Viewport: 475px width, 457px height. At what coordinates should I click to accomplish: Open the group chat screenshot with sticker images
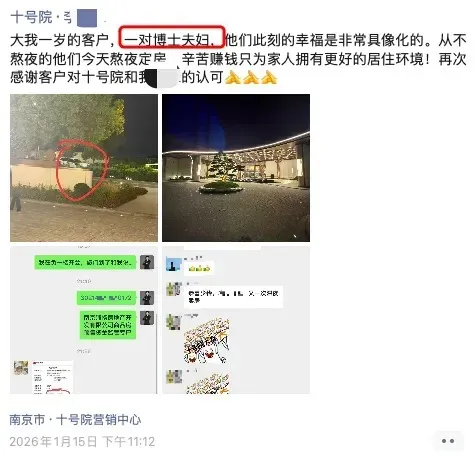[236, 320]
